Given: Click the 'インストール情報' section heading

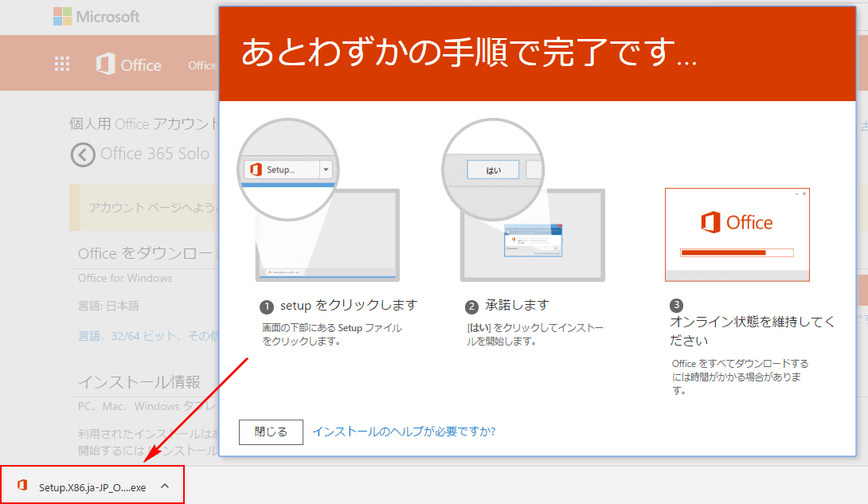Looking at the screenshot, I should (x=139, y=381).
